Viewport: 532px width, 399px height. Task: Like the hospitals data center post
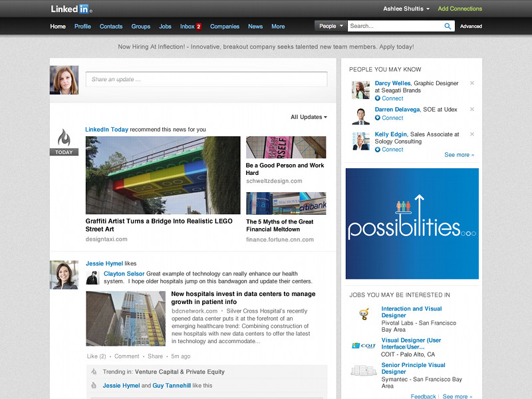[x=96, y=356]
